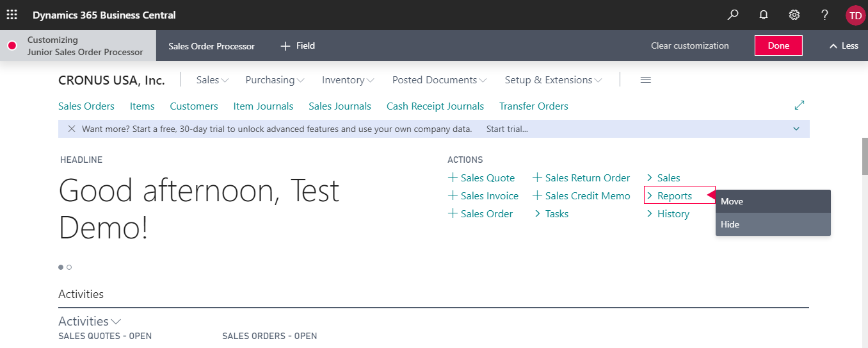Dismiss the trial notification with X
The width and height of the screenshot is (868, 348).
(72, 129)
